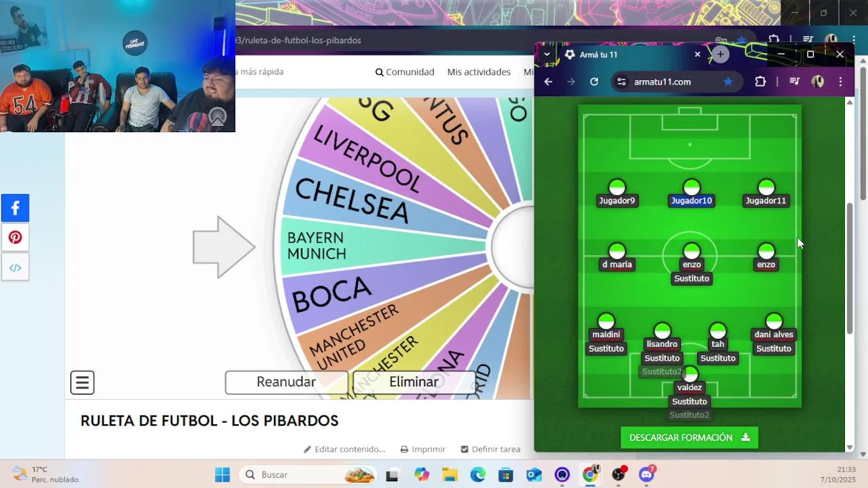
Task: Click Sustituto under tah
Action: [717, 359]
